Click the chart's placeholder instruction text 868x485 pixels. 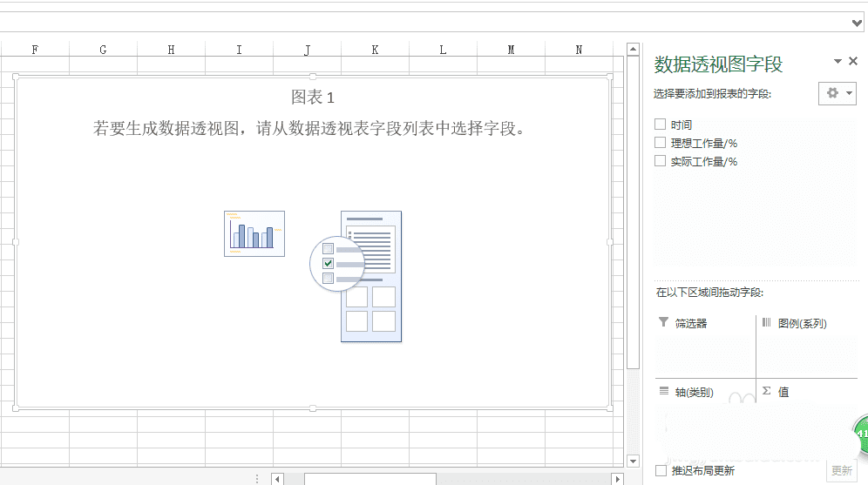[x=309, y=128]
